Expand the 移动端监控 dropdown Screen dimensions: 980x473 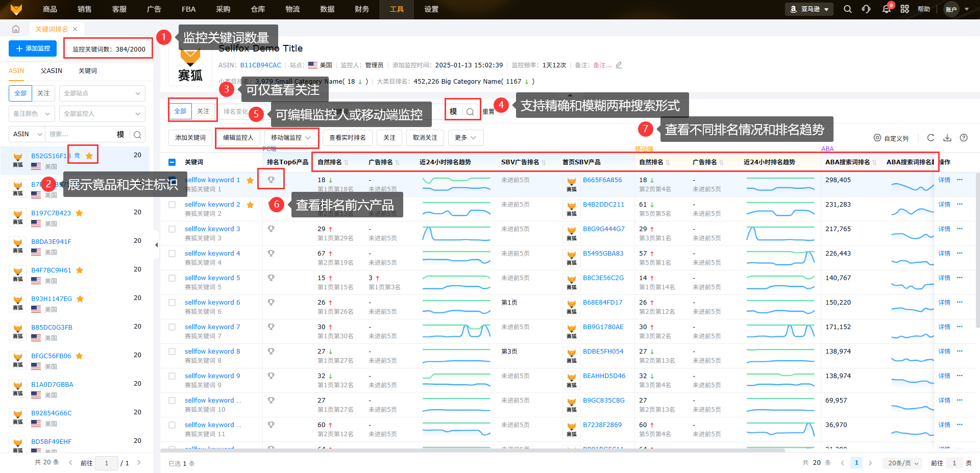[x=291, y=138]
